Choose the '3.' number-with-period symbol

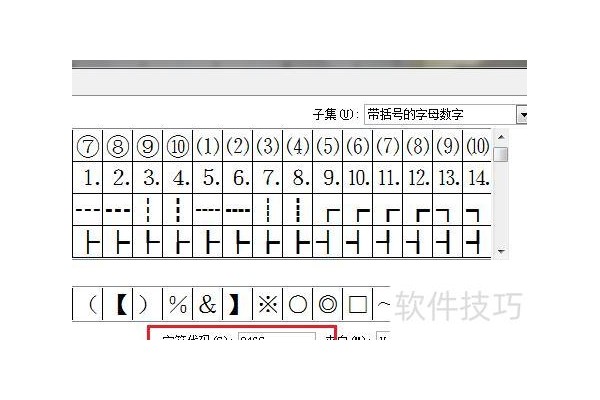[x=148, y=178]
